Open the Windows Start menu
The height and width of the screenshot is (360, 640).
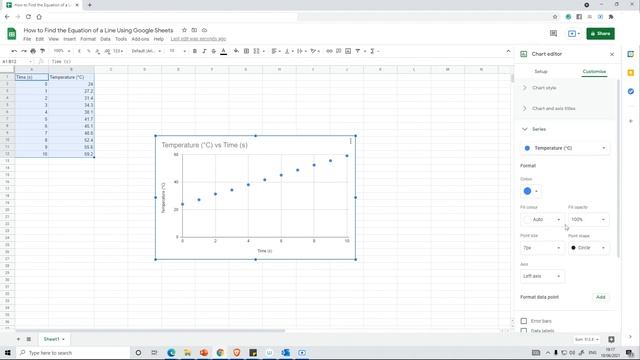coord(7,353)
